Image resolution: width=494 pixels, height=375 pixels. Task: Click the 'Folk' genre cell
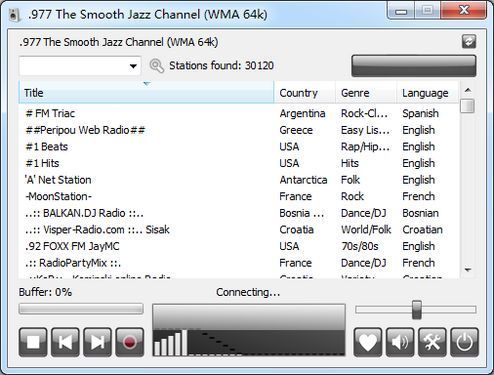point(350,180)
